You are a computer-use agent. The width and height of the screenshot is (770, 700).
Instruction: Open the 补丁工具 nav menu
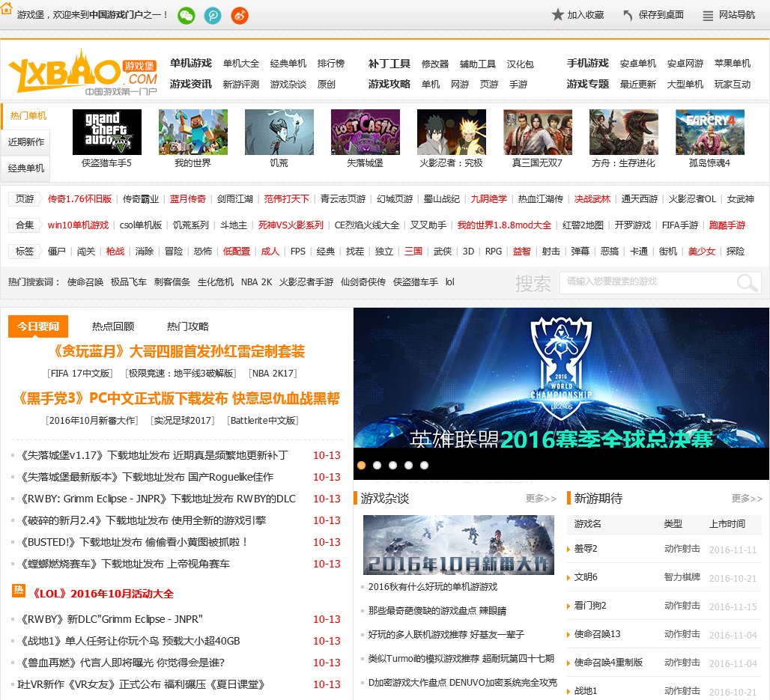click(389, 64)
